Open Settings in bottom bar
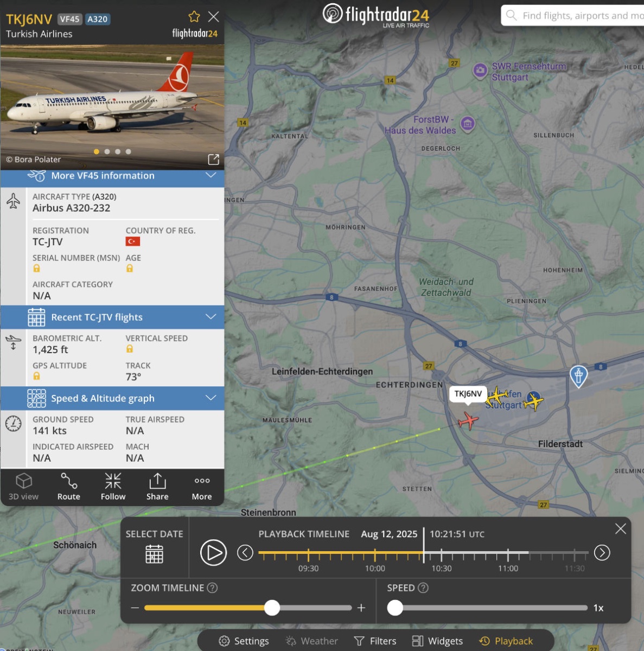 tap(244, 641)
